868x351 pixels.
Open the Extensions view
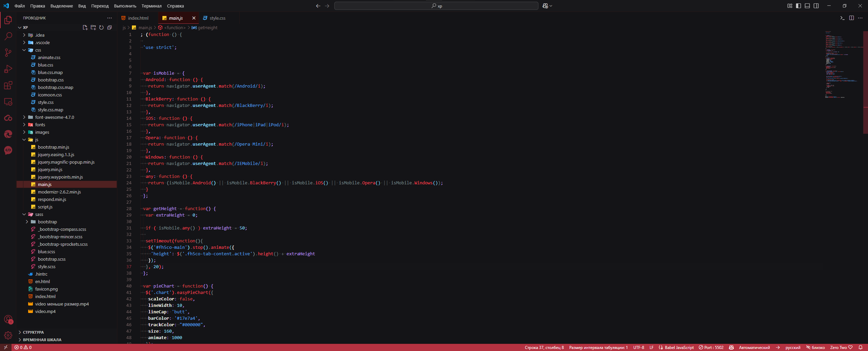coord(8,85)
